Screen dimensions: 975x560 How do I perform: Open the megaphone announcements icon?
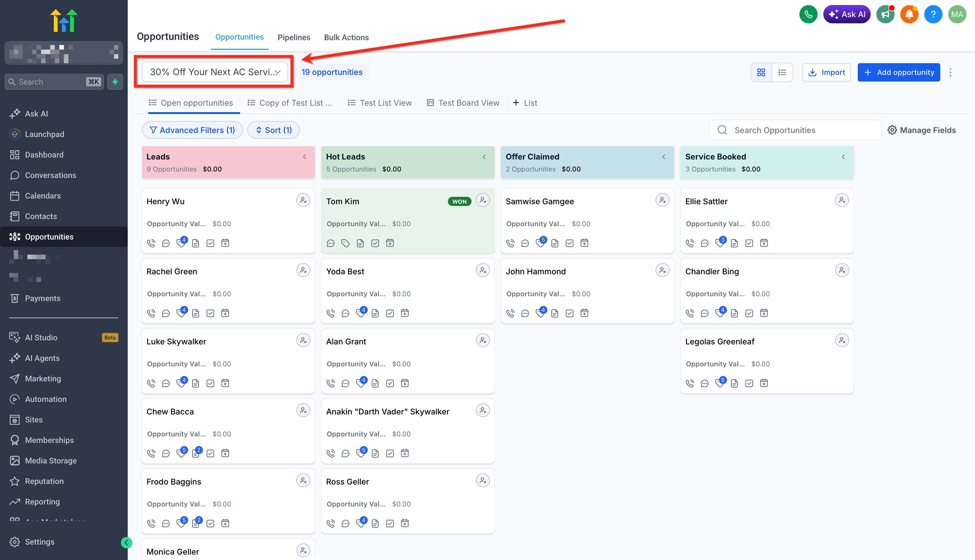(885, 15)
